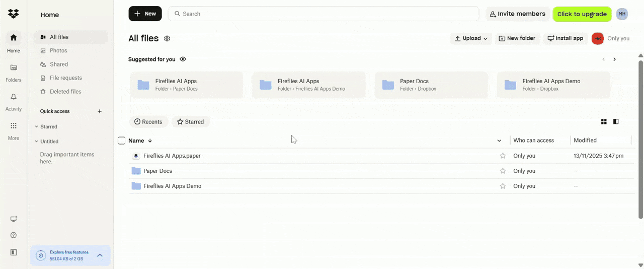Click the Only you sharing label at top
The width and height of the screenshot is (644, 269).
click(618, 38)
